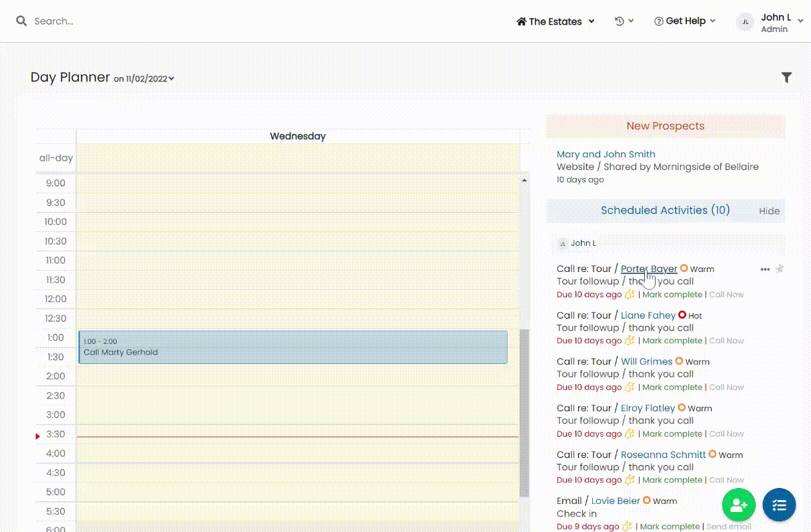Open The Estates community dropdown
The width and height of the screenshot is (811, 532).
click(556, 21)
